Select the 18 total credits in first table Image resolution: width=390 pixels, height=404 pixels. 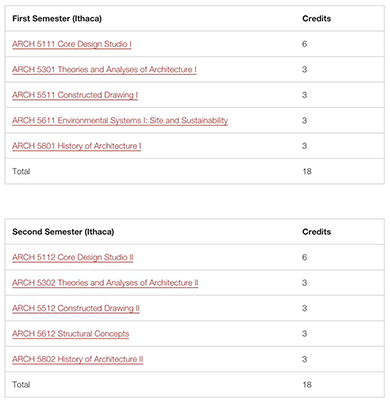(x=307, y=171)
